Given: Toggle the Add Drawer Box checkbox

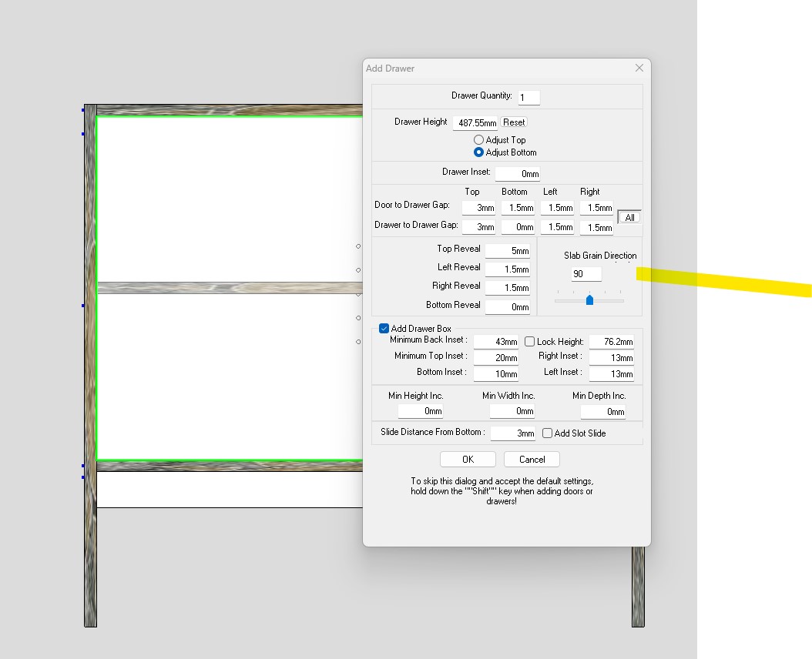Looking at the screenshot, I should pos(384,329).
